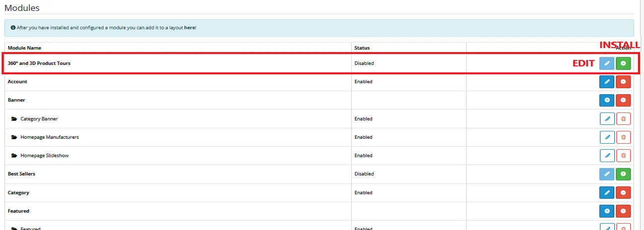Uninstall the Account module with red button

click(623, 82)
